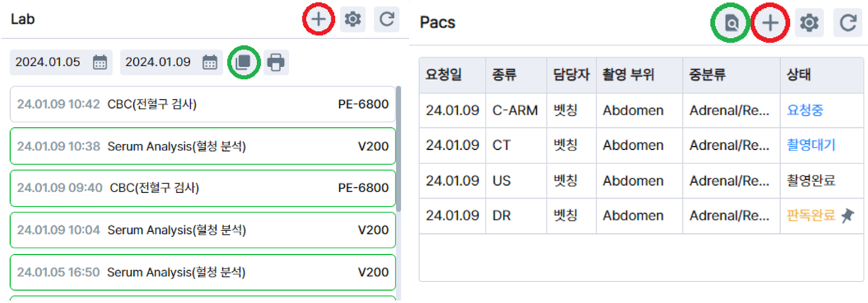This screenshot has height=303, width=868.
Task: Open calendar for 2024.01.09 end date
Action: tap(210, 63)
